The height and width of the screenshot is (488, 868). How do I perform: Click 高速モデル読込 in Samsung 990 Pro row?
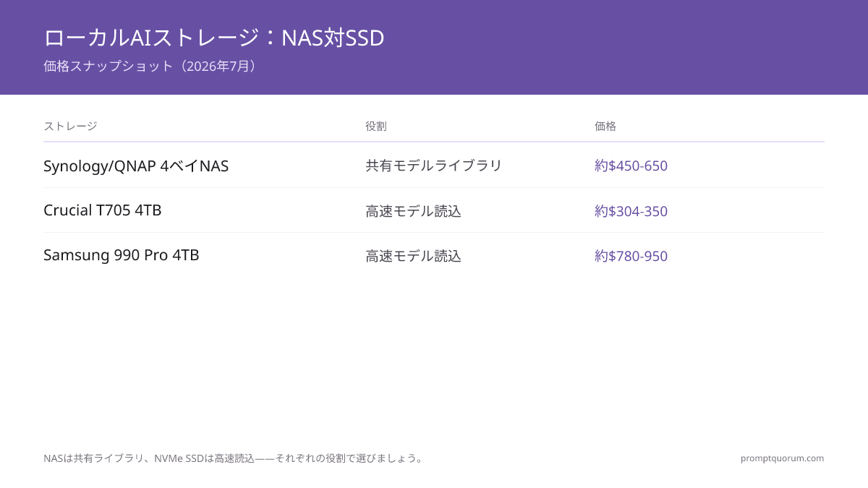pos(414,256)
